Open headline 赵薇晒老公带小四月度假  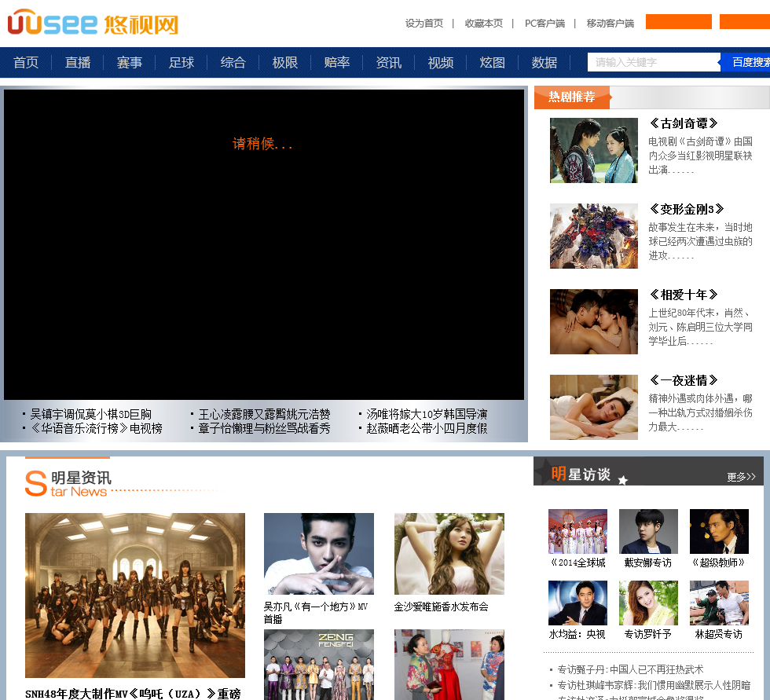[427, 428]
